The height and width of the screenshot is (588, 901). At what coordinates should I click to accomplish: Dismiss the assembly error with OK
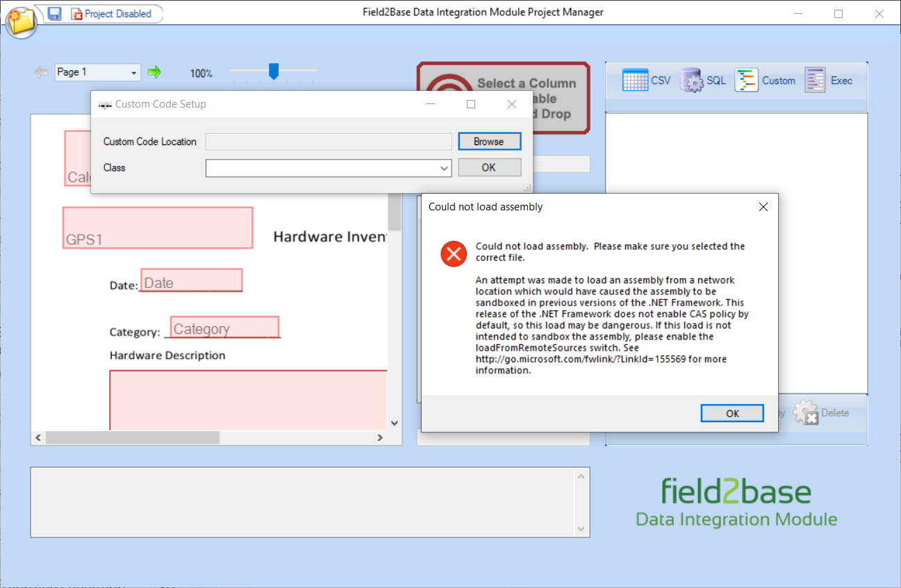click(732, 413)
